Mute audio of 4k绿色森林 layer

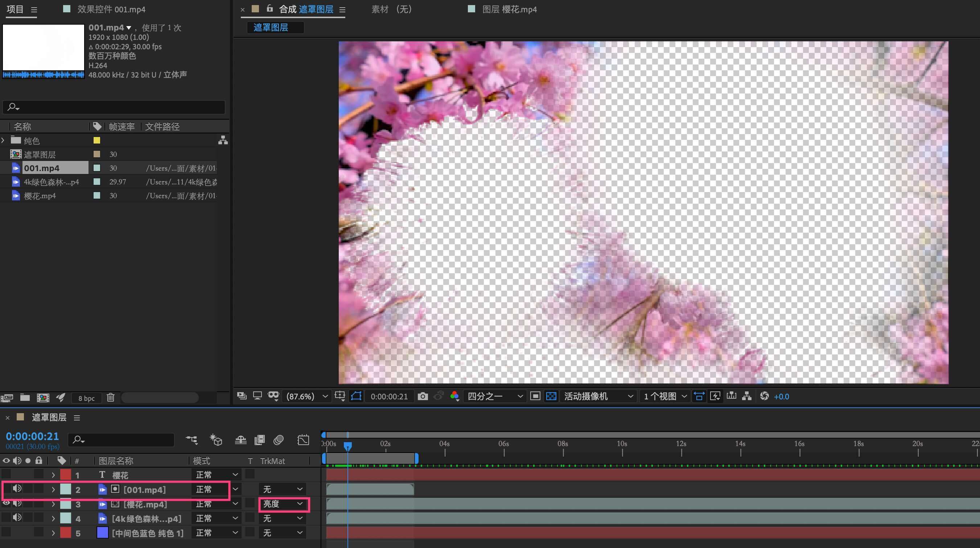17,518
